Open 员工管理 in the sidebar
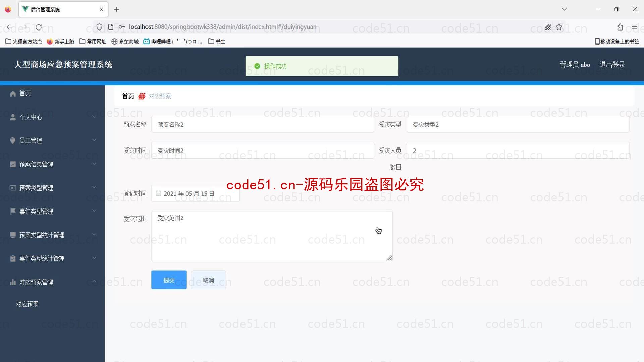This screenshot has width=644, height=362. [x=52, y=140]
